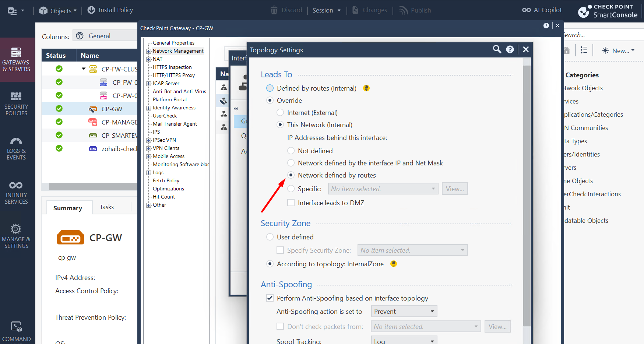Select According to topology: InternalZone
644x344 pixels.
pyautogui.click(x=270, y=264)
